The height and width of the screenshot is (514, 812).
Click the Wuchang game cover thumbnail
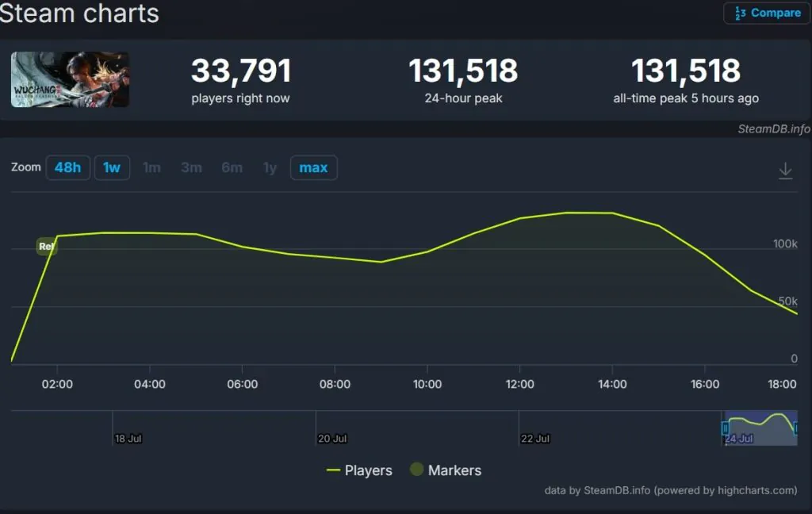point(70,79)
